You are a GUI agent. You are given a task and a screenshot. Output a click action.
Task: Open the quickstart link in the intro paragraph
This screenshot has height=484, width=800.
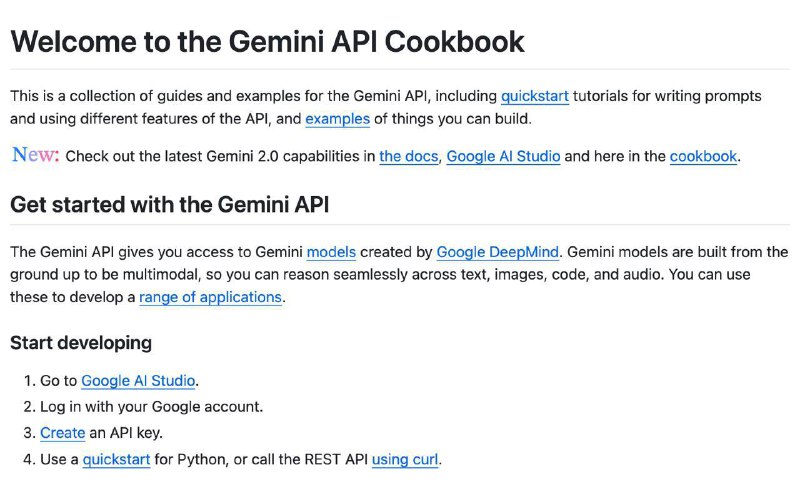pyautogui.click(x=535, y=96)
